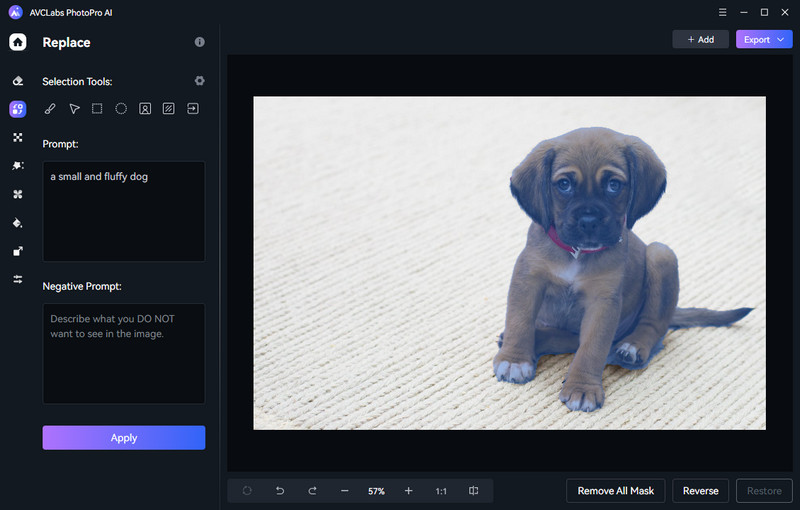Select the Portrait foreground selection tool
The image size is (800, 510).
[x=145, y=109]
